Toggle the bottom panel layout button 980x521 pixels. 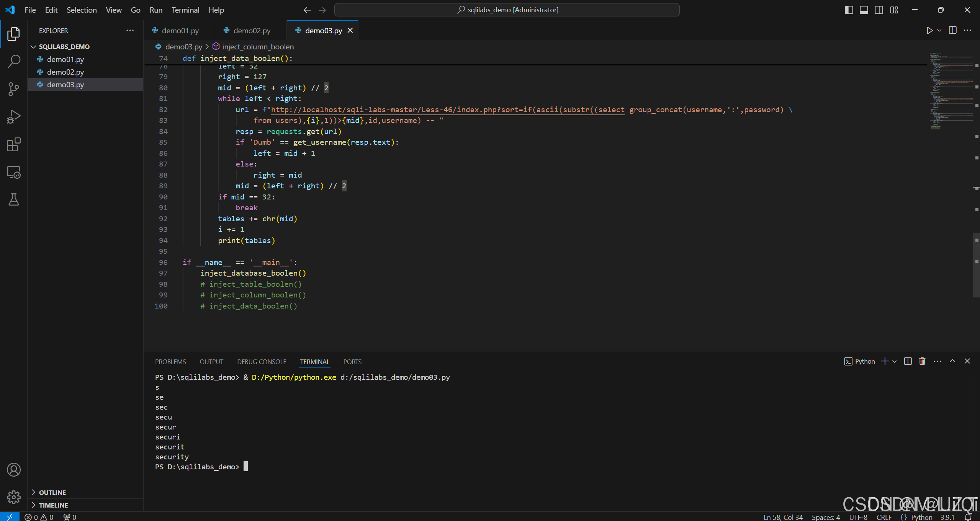tap(864, 10)
